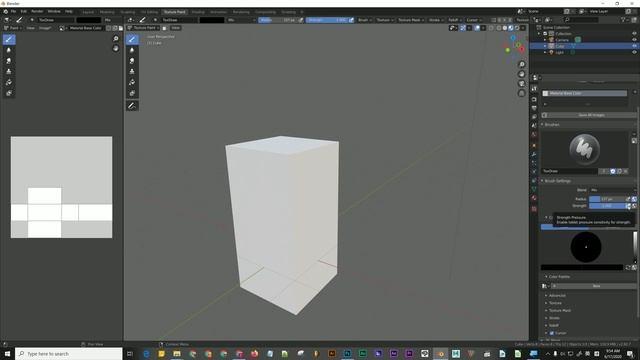Click the Windows taskbar search box
The image size is (640, 360).
coord(69,353)
